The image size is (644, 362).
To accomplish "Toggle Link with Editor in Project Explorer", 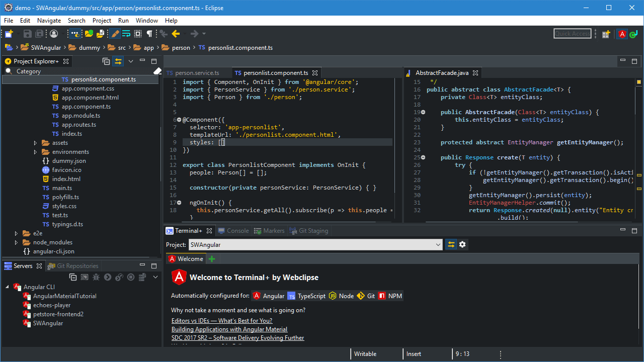I will point(118,61).
